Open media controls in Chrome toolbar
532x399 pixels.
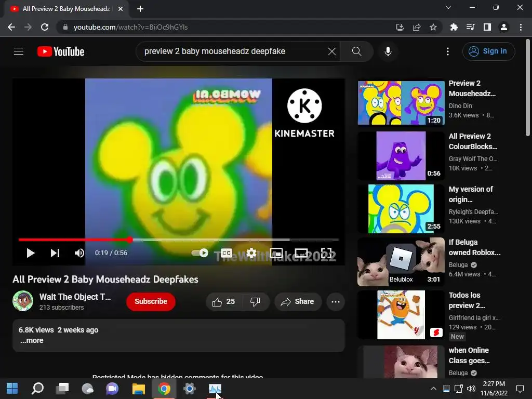[470, 27]
